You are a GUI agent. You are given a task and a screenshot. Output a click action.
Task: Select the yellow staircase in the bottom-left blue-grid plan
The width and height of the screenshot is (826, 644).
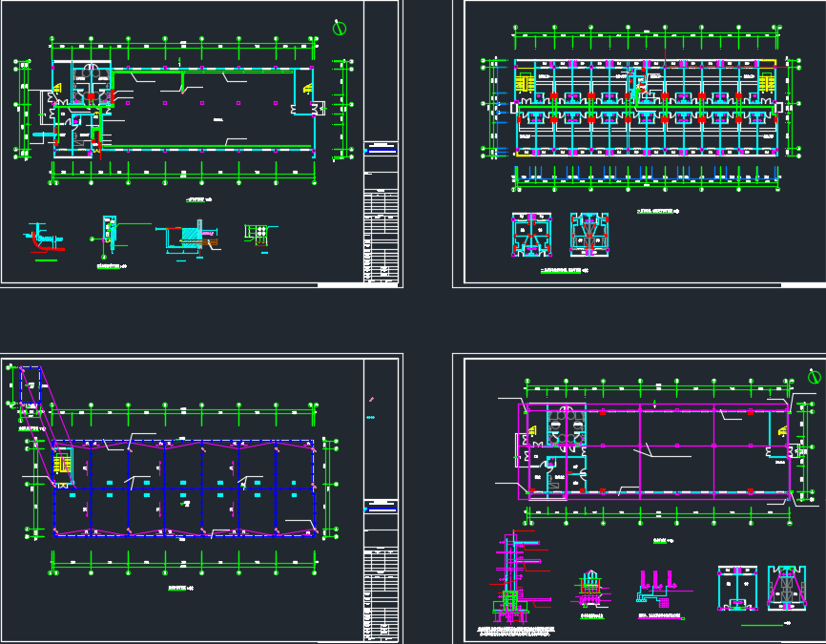coord(63,465)
